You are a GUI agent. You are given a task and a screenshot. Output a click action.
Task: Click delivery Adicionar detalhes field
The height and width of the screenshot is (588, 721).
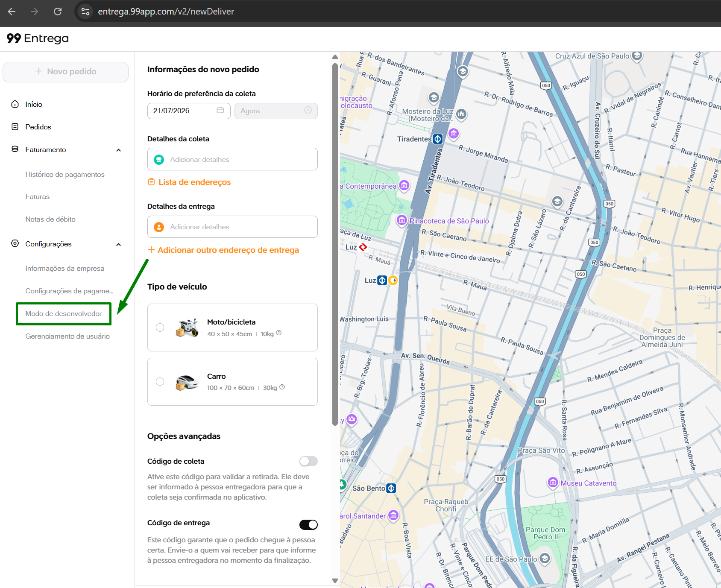232,227
